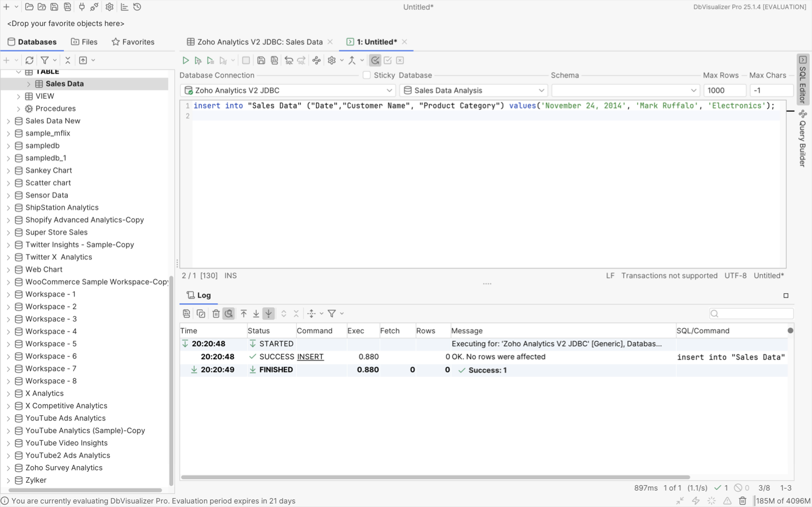Click the SQL history icon in top toolbar

[137, 7]
